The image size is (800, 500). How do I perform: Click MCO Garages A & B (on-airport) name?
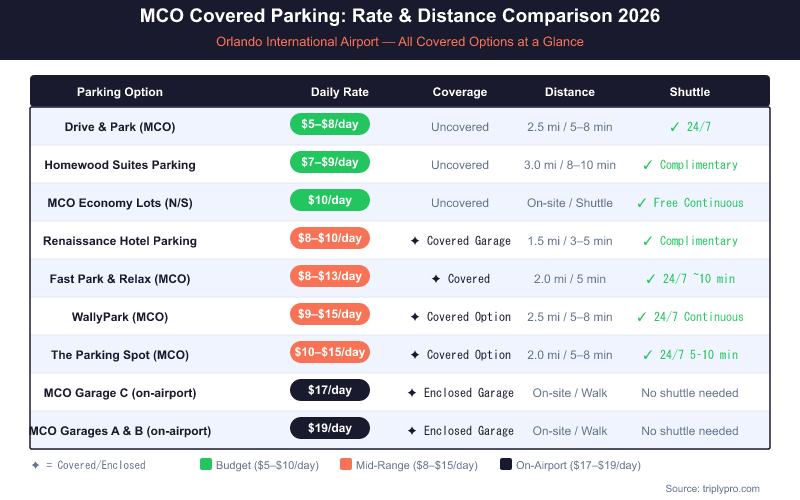pyautogui.click(x=121, y=431)
